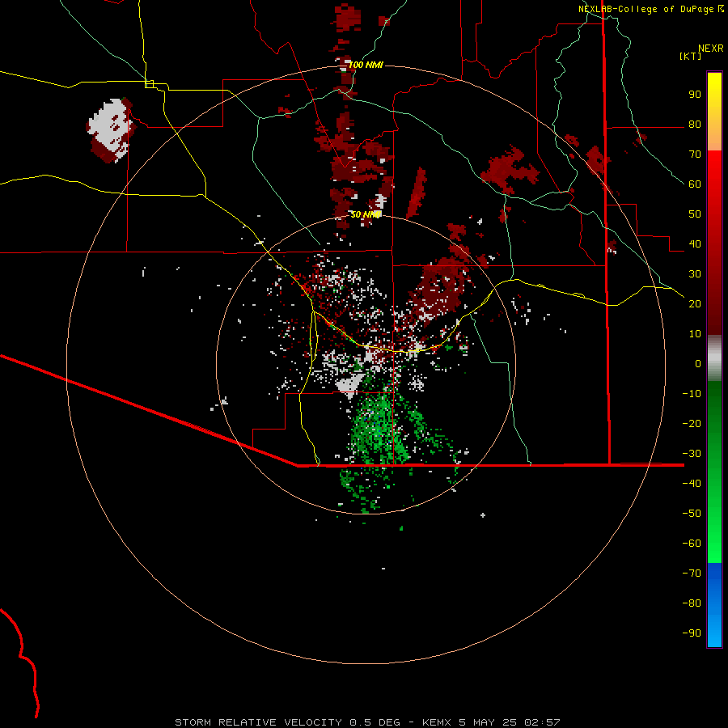This screenshot has height=728, width=728.
Task: Click STORM RELATIVE VELOCITY in the footer
Action: [258, 722]
